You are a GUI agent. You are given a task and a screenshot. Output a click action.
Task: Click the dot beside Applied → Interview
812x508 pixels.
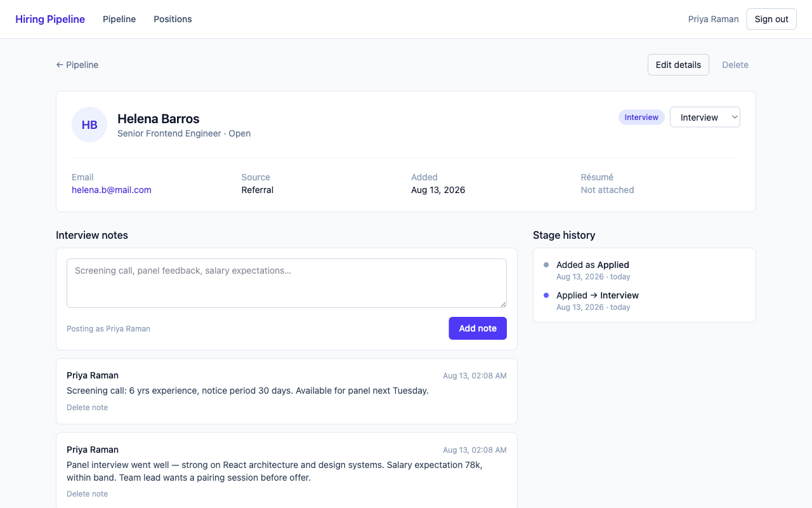[546, 295]
